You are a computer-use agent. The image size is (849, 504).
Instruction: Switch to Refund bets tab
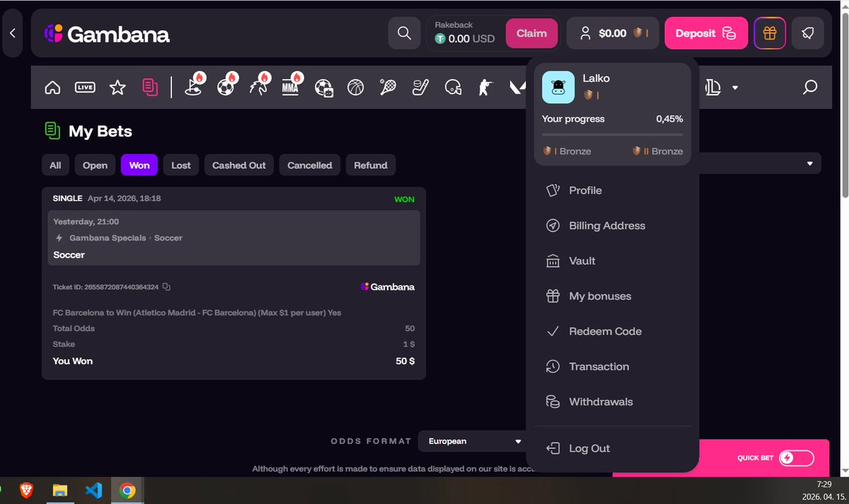(x=371, y=165)
